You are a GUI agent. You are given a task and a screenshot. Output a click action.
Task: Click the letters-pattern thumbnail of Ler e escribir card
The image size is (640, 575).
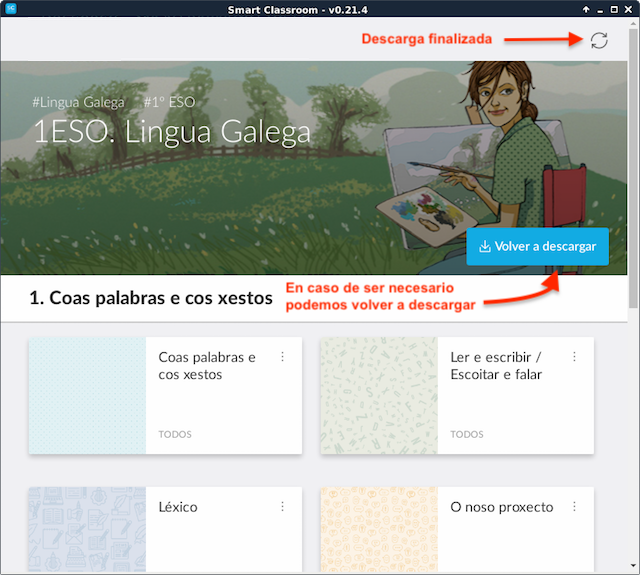[379, 395]
